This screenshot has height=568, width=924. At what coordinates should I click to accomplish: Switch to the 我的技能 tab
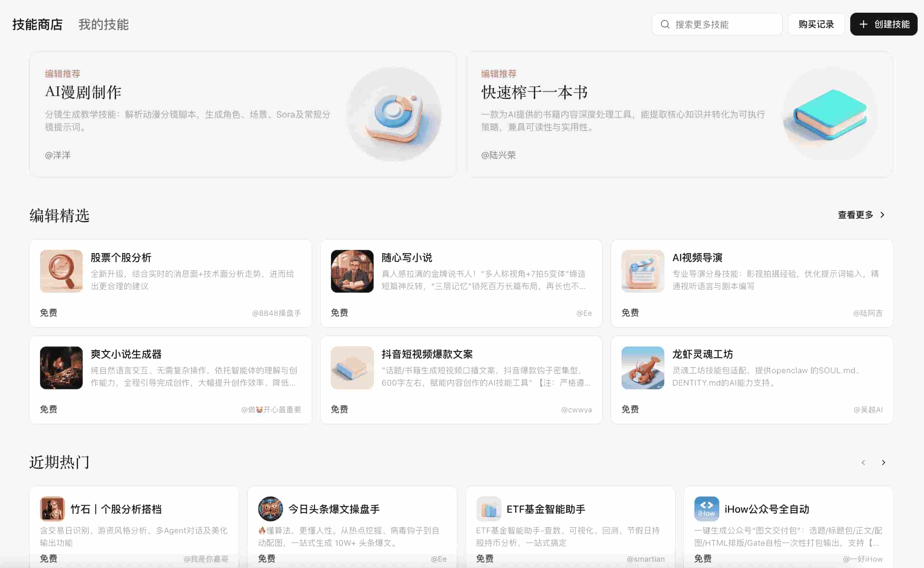103,24
